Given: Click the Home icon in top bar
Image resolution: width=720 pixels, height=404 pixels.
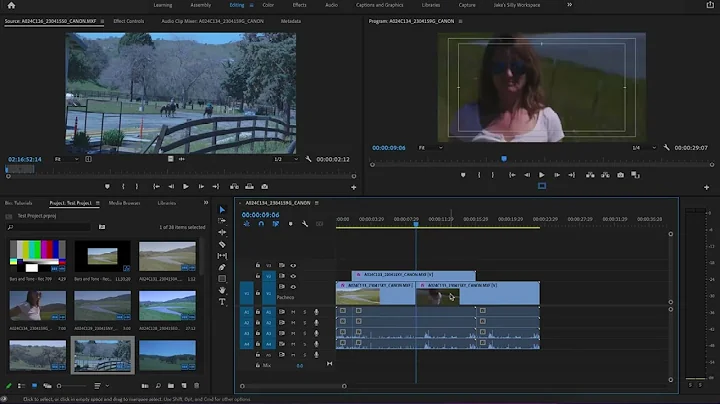Looking at the screenshot, I should tap(13, 5).
